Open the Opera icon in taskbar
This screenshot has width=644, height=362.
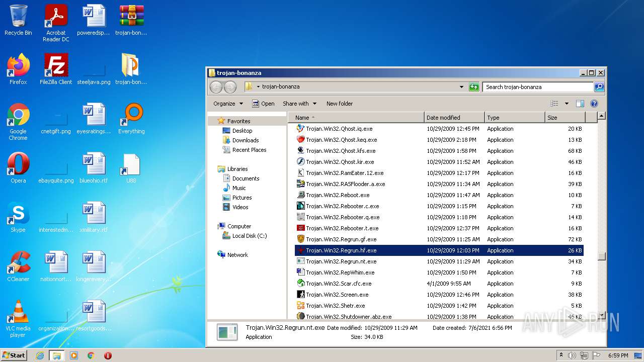point(108,355)
